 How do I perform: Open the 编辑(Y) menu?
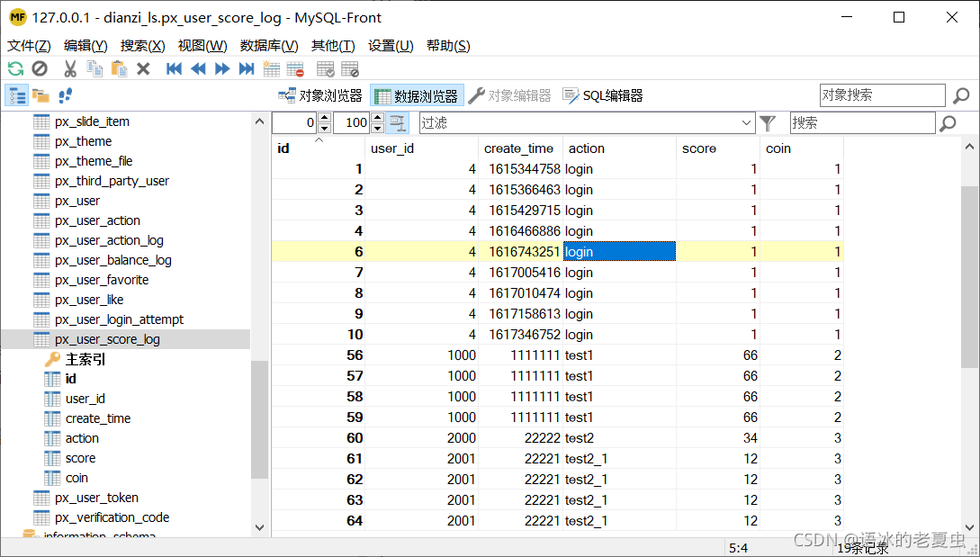click(85, 46)
